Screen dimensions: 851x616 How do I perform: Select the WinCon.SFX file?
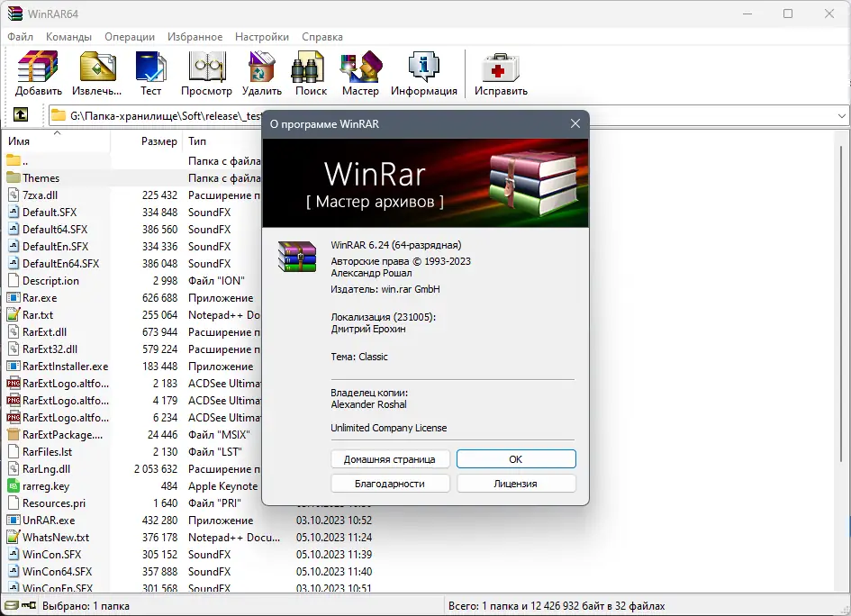point(51,554)
